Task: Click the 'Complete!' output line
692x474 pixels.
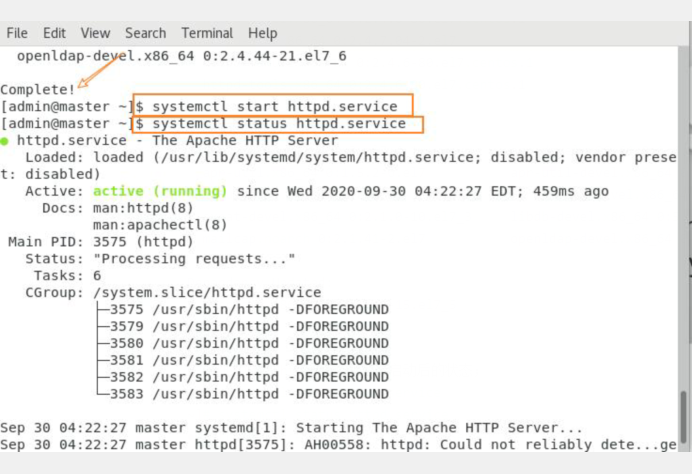Action: coord(38,90)
